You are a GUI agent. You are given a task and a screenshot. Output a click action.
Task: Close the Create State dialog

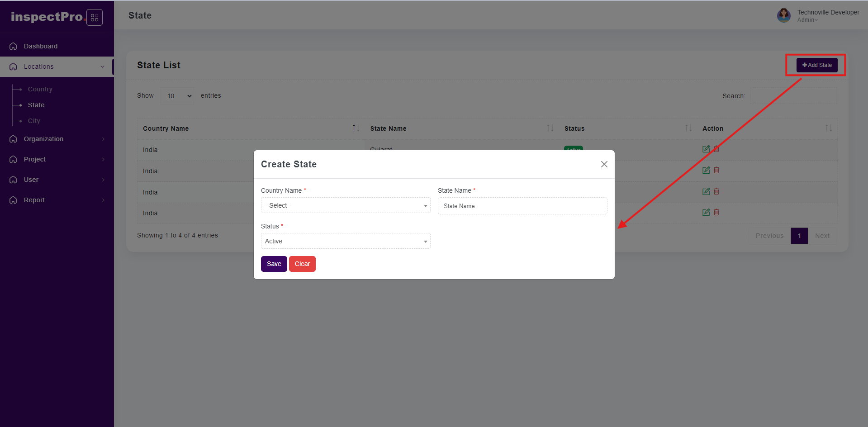point(604,164)
